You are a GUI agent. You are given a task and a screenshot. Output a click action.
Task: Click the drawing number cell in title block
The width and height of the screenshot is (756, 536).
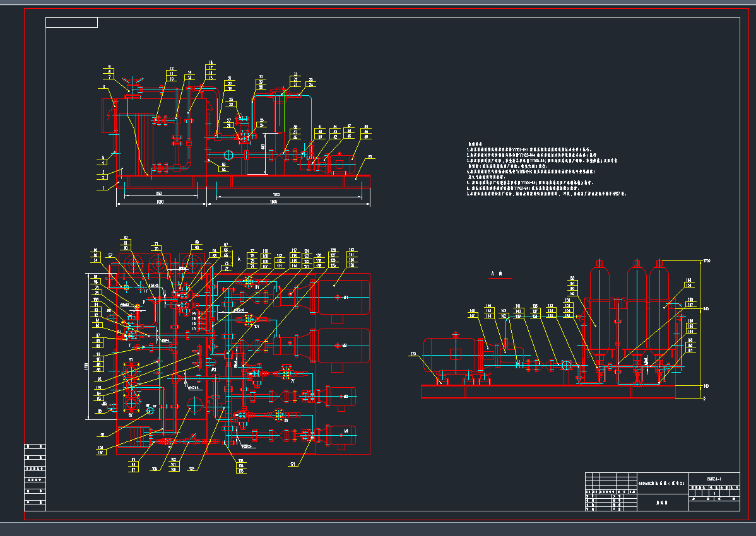point(714,478)
